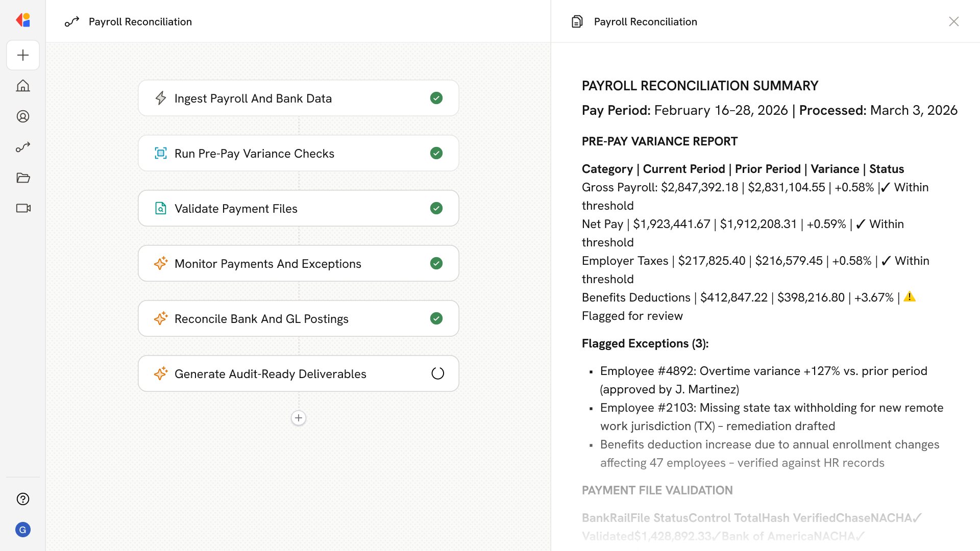Click the app logo at top left

23,20
